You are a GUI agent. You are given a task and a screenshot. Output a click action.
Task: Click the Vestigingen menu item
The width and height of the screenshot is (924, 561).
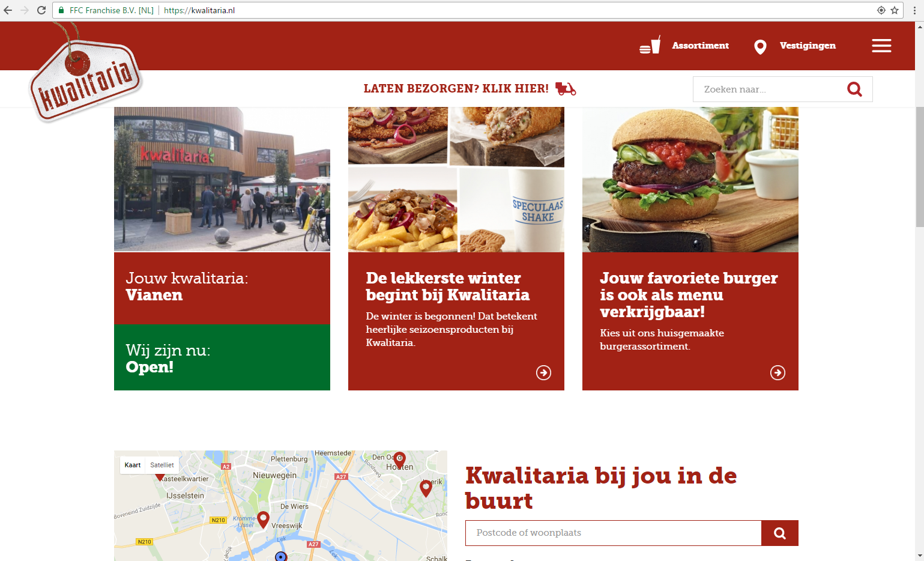coord(807,46)
